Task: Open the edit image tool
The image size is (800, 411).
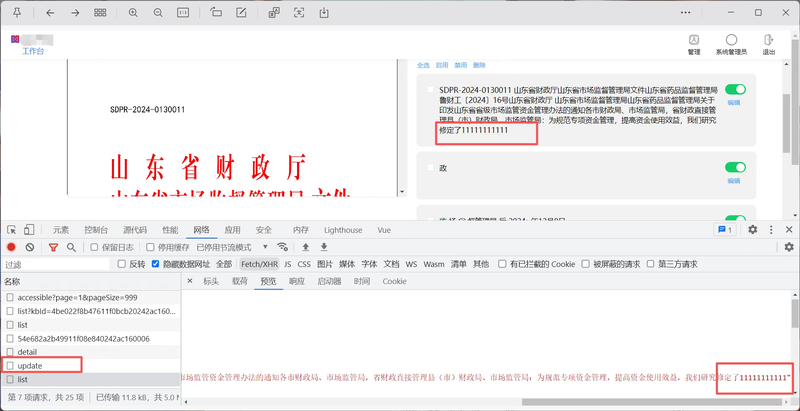Action: click(241, 13)
